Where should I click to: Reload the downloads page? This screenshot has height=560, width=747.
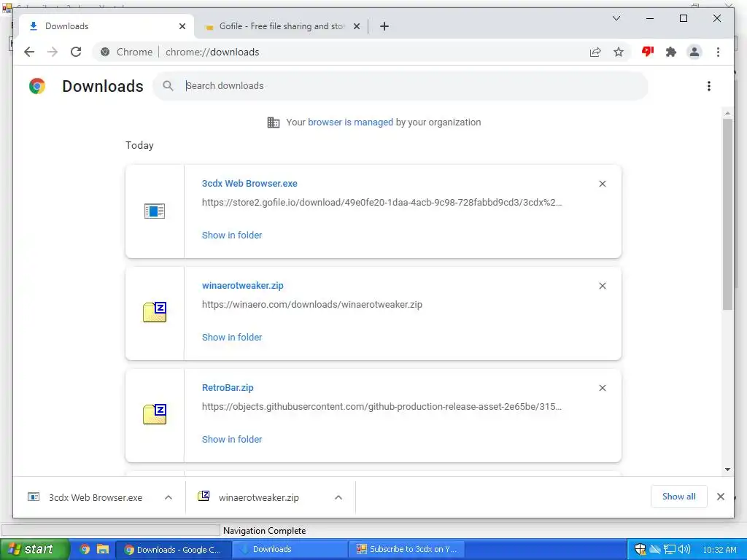[x=76, y=52]
